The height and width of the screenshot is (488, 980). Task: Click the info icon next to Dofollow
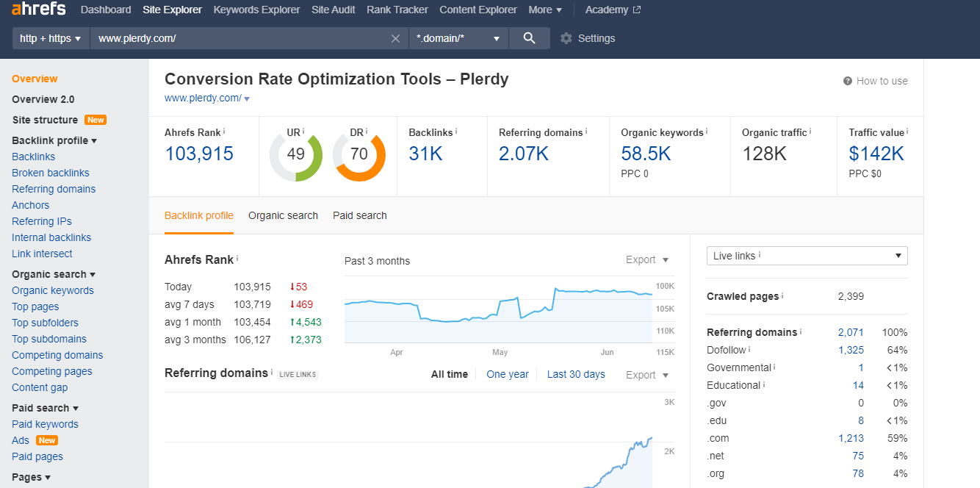750,349
